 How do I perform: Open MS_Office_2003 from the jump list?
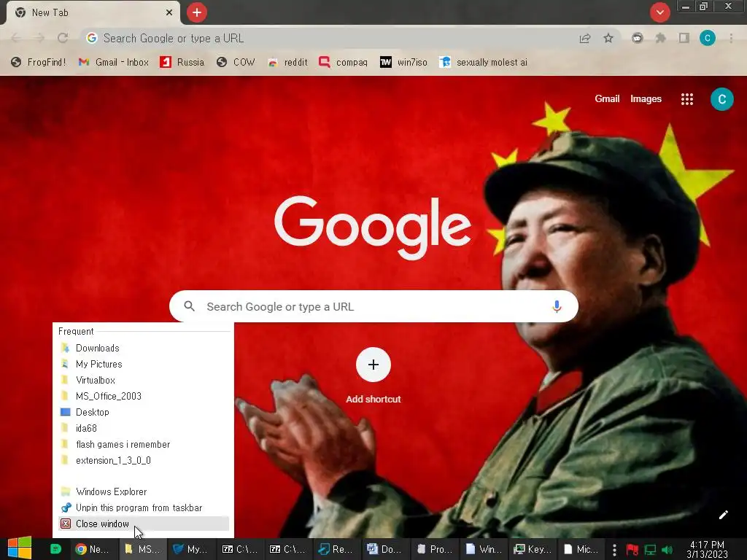(x=144, y=396)
